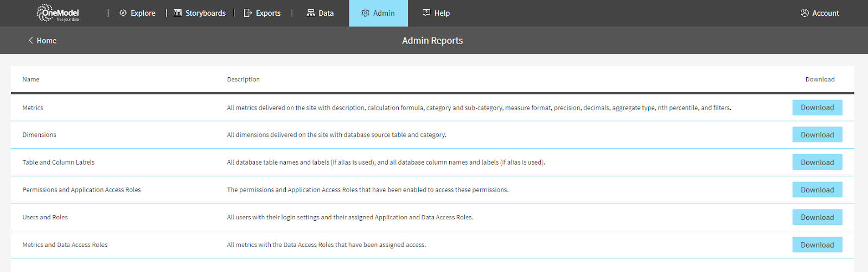Screen dimensions: 868x272
Task: Click the Exports arrow icon
Action: (x=248, y=13)
